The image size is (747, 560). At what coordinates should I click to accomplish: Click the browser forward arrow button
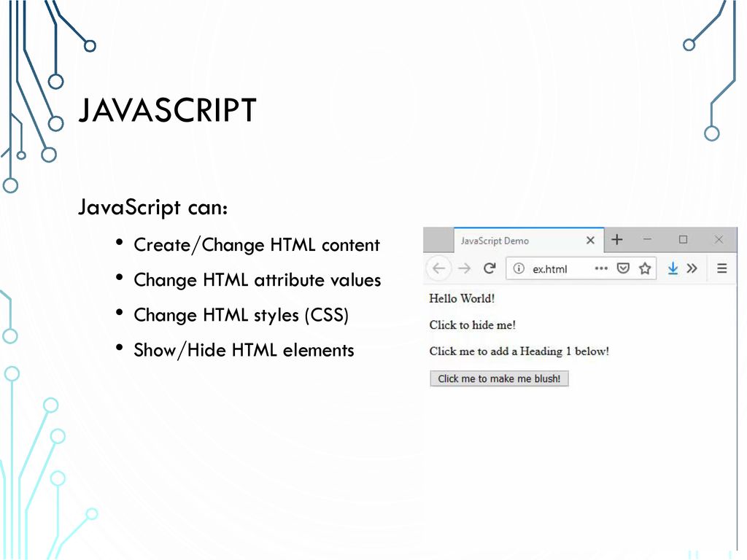[x=464, y=268]
